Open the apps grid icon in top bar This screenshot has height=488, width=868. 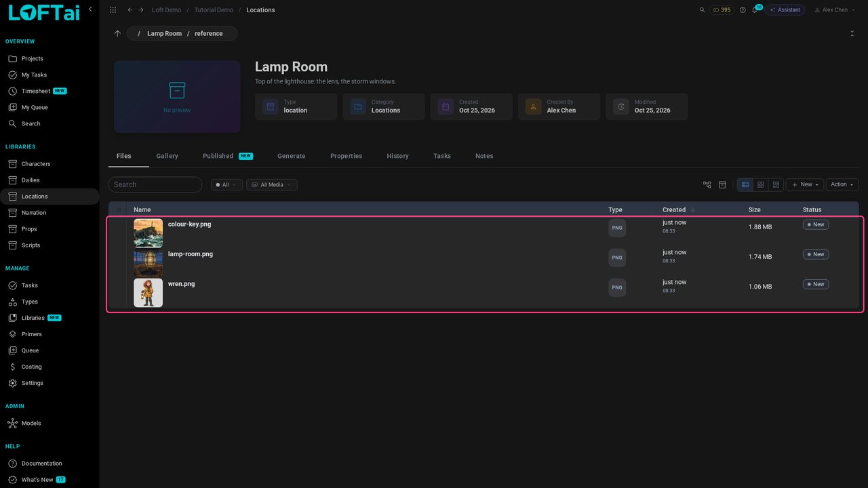click(113, 10)
